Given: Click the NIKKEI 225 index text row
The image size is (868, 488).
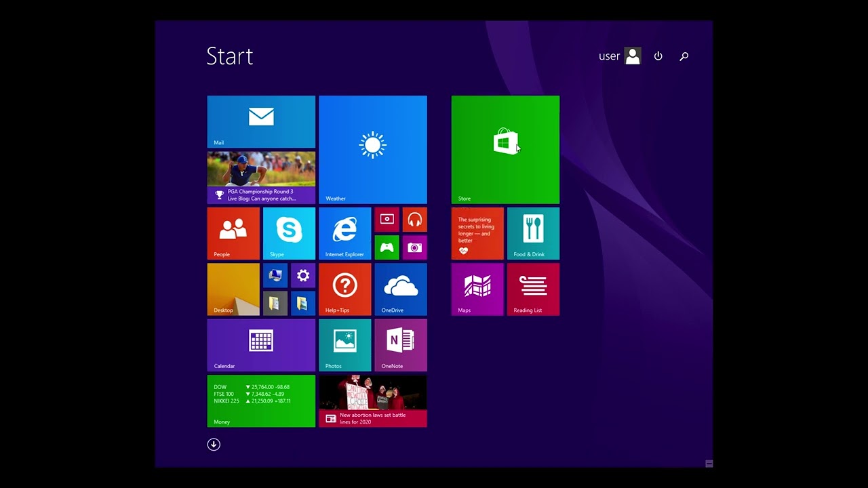Looking at the screenshot, I should tap(252, 401).
